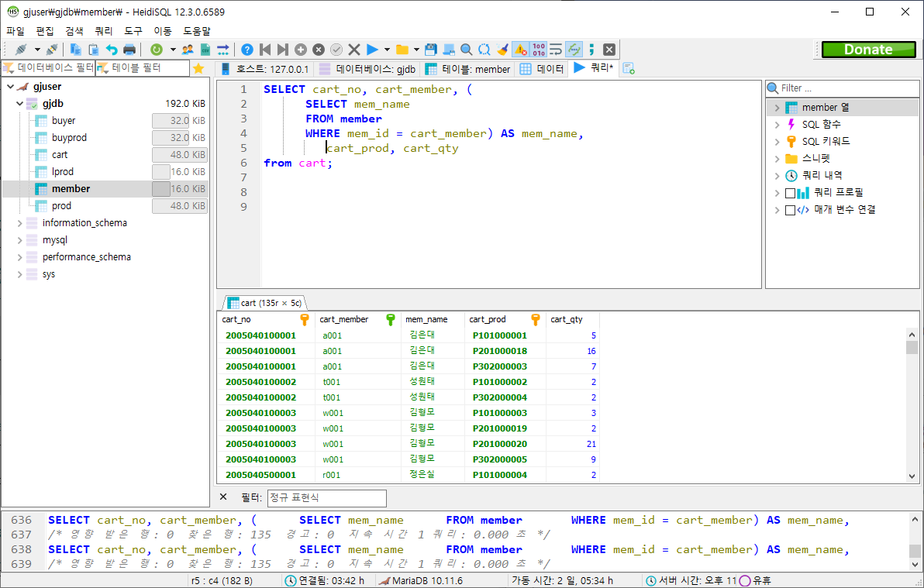Open the user manager icon
The image size is (924, 588).
click(188, 50)
